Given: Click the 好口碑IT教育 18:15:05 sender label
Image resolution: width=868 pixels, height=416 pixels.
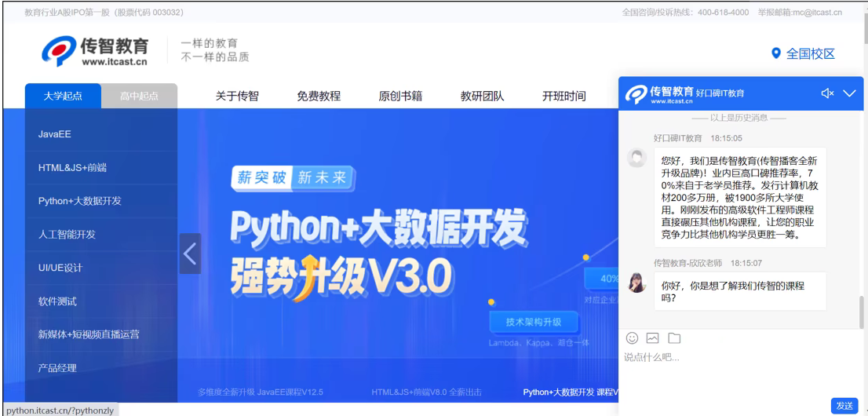Looking at the screenshot, I should 698,138.
